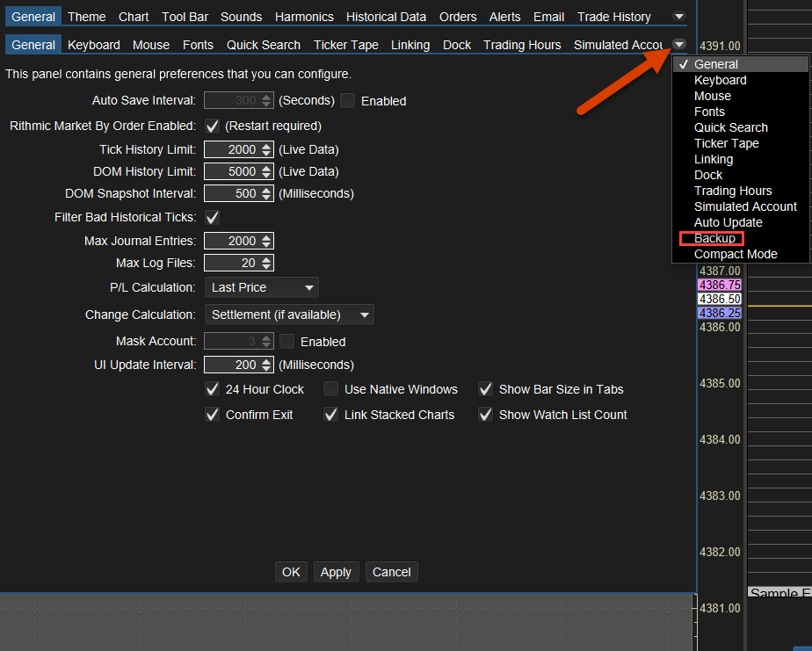Toggle Rithmic Market By Order checkbox
This screenshot has width=812, height=651.
click(x=212, y=126)
